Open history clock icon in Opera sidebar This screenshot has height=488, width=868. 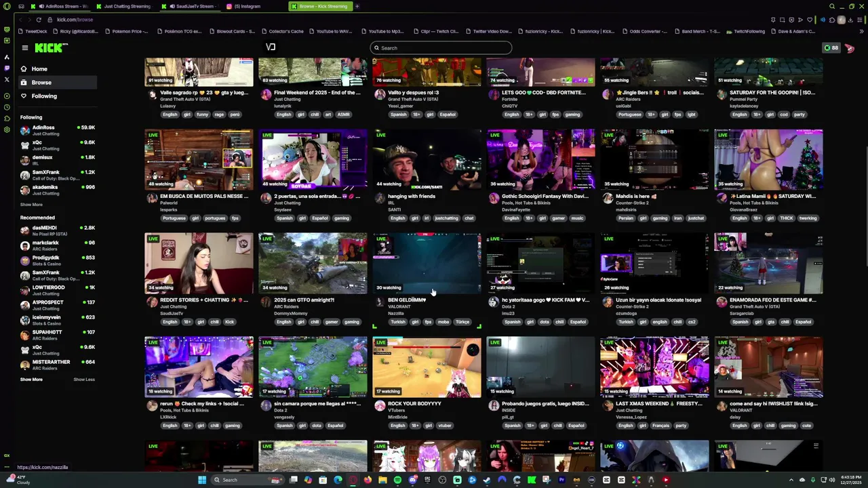7,107
